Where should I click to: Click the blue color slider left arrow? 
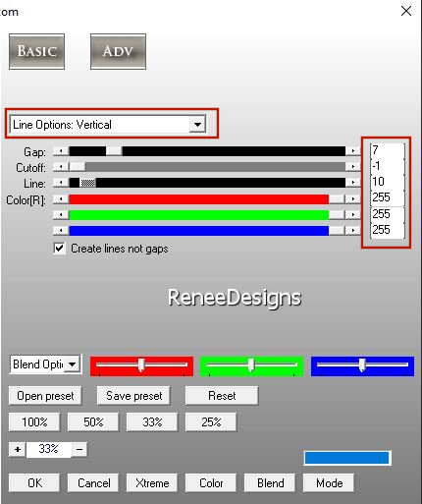click(61, 231)
